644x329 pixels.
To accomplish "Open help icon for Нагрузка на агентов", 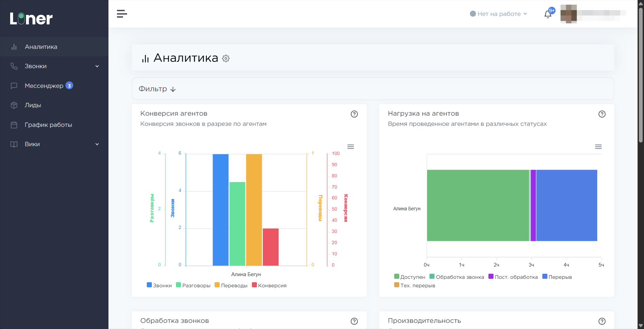I will pos(602,114).
